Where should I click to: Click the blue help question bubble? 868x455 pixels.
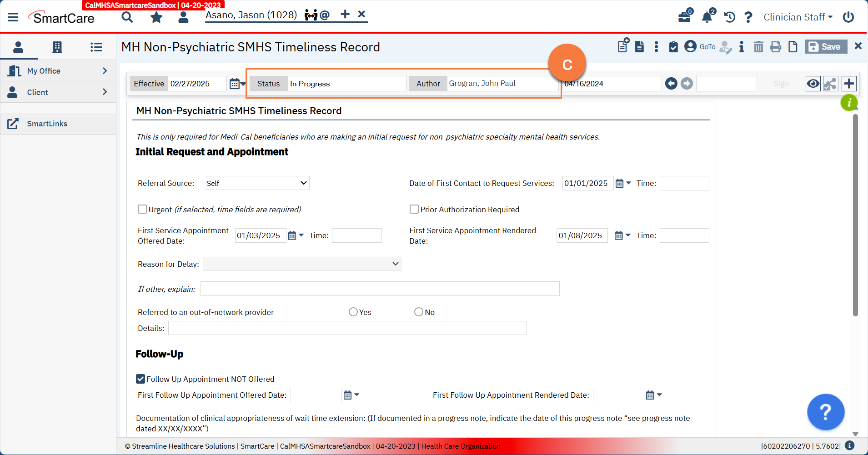coord(825,412)
